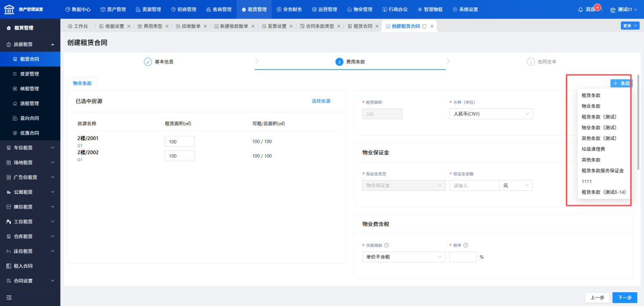Click rental area field for 2楼/2002
This screenshot has height=306, width=644.
180,156
